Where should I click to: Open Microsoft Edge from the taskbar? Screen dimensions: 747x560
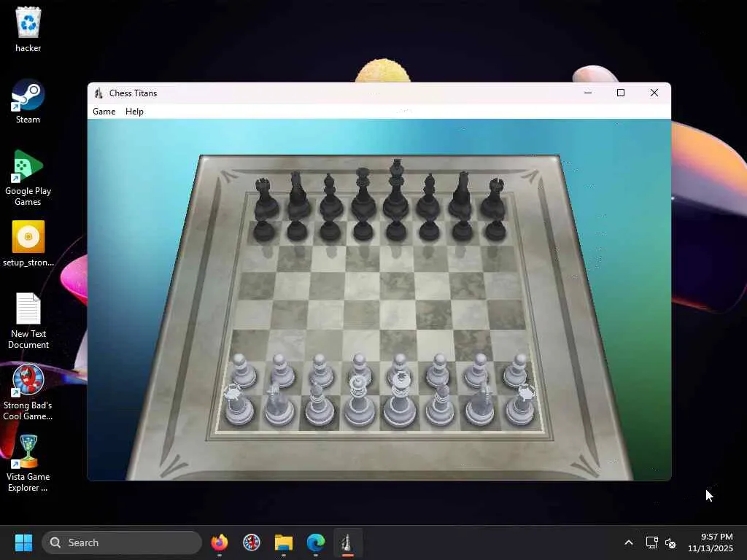[315, 542]
